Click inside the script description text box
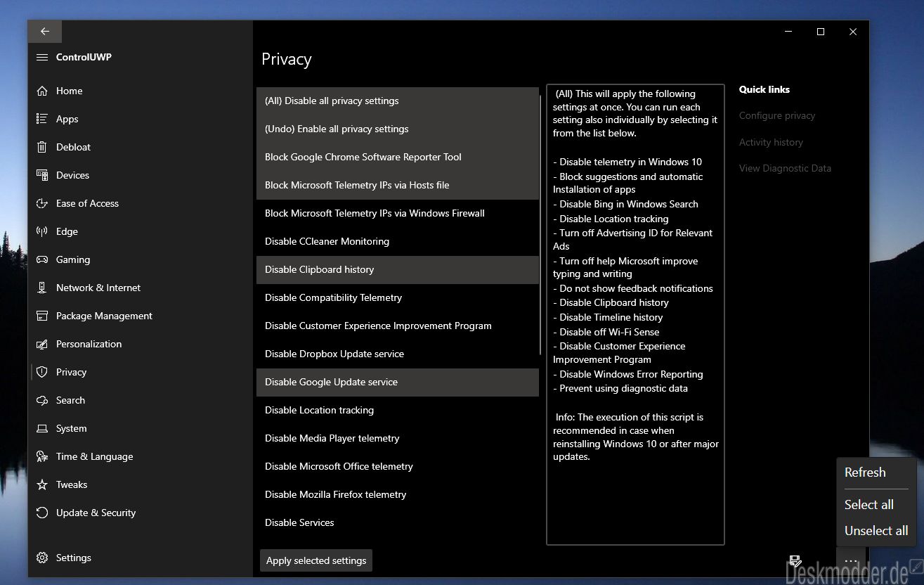The width and height of the screenshot is (924, 585). coord(635,315)
